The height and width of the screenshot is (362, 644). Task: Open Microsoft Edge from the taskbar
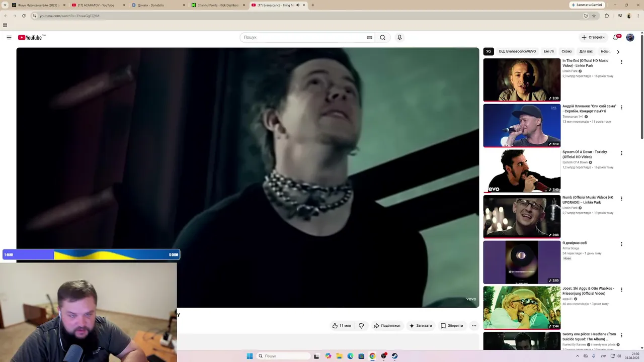350,356
